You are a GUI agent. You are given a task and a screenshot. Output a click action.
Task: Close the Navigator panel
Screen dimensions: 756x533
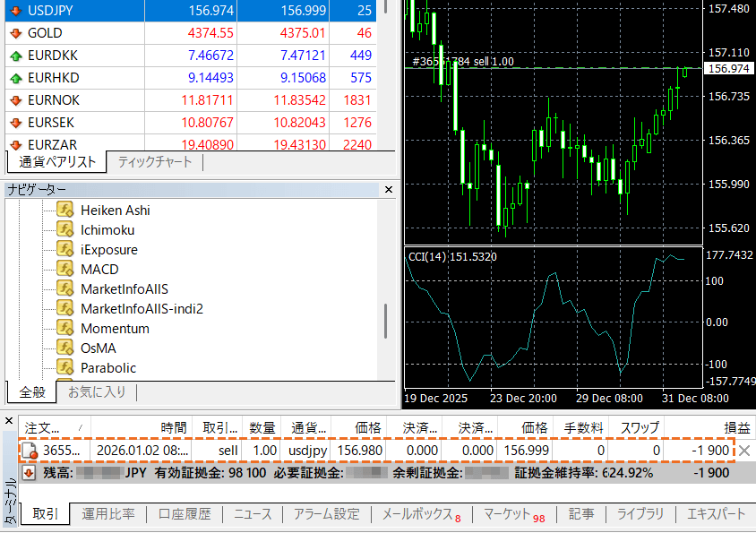pos(389,190)
